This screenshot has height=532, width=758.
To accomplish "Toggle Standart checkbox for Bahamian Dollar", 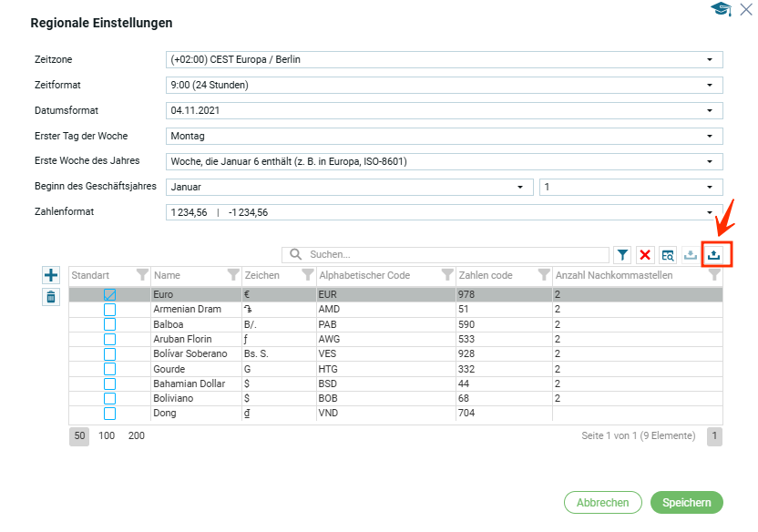I will click(x=109, y=384).
